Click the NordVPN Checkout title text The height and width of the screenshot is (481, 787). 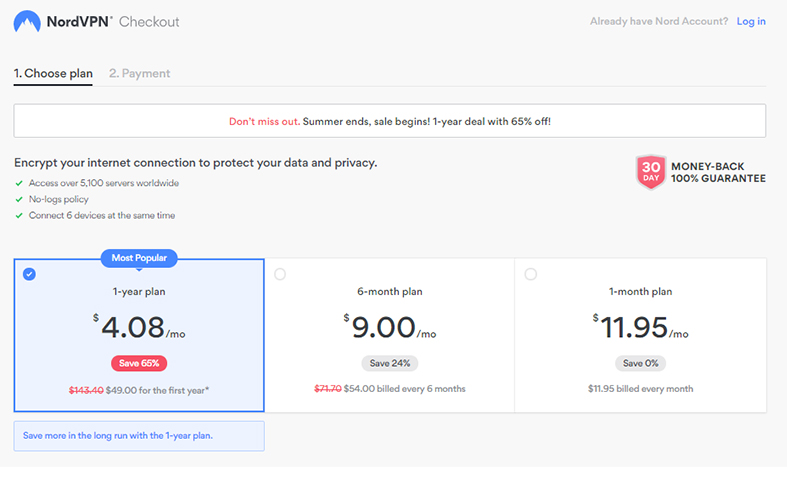tap(113, 22)
